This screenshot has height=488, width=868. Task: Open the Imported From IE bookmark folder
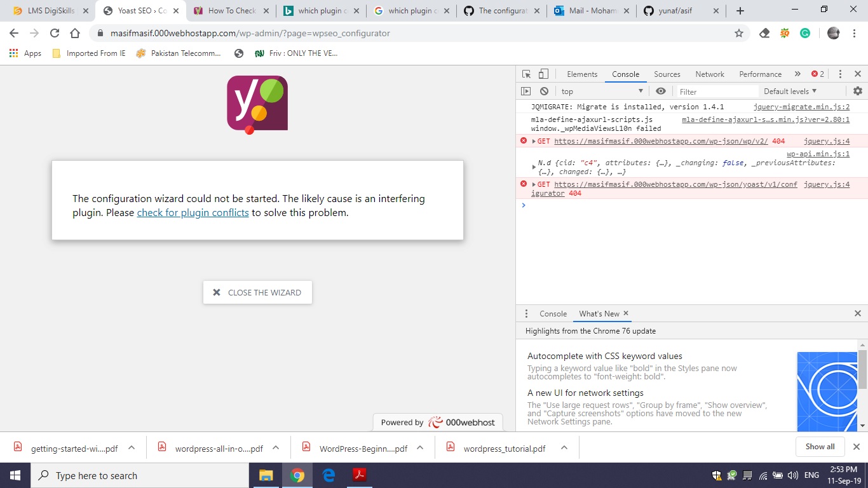88,53
